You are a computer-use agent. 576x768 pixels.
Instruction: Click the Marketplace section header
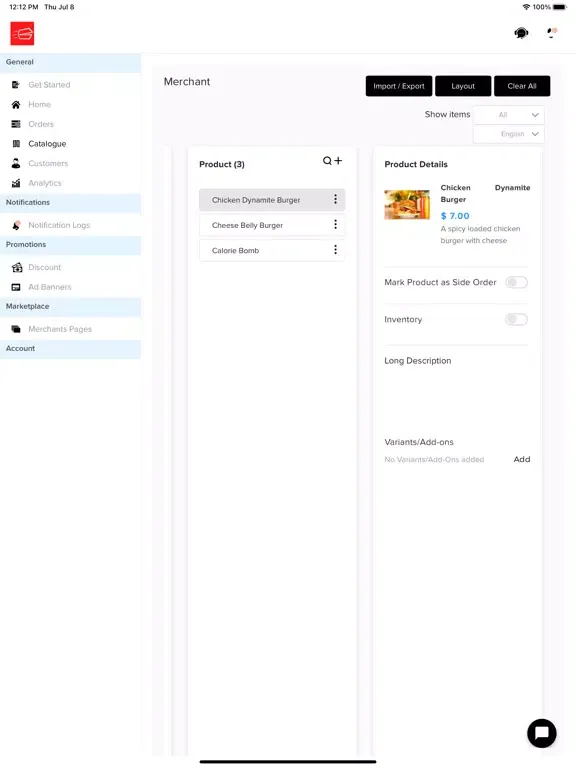pos(71,306)
